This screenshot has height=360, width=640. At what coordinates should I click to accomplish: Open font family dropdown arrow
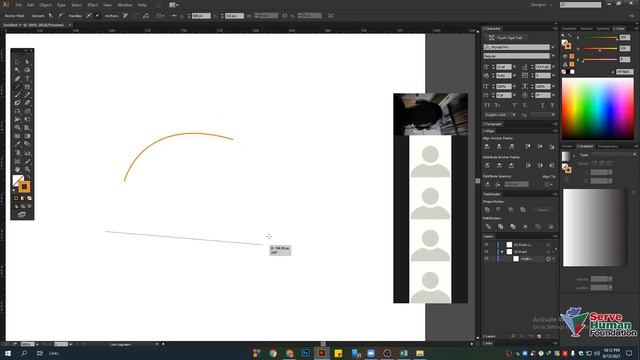click(553, 47)
